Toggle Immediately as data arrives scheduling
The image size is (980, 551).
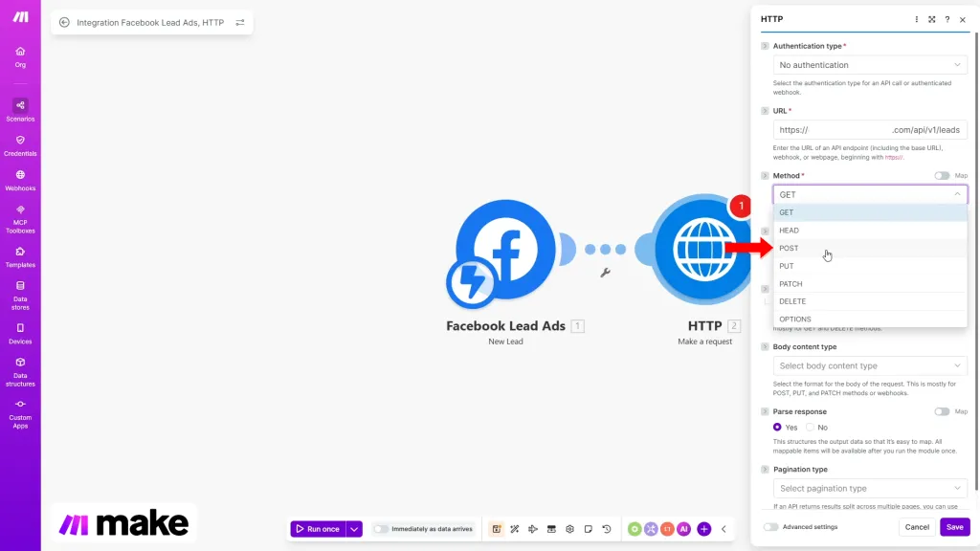coord(381,529)
